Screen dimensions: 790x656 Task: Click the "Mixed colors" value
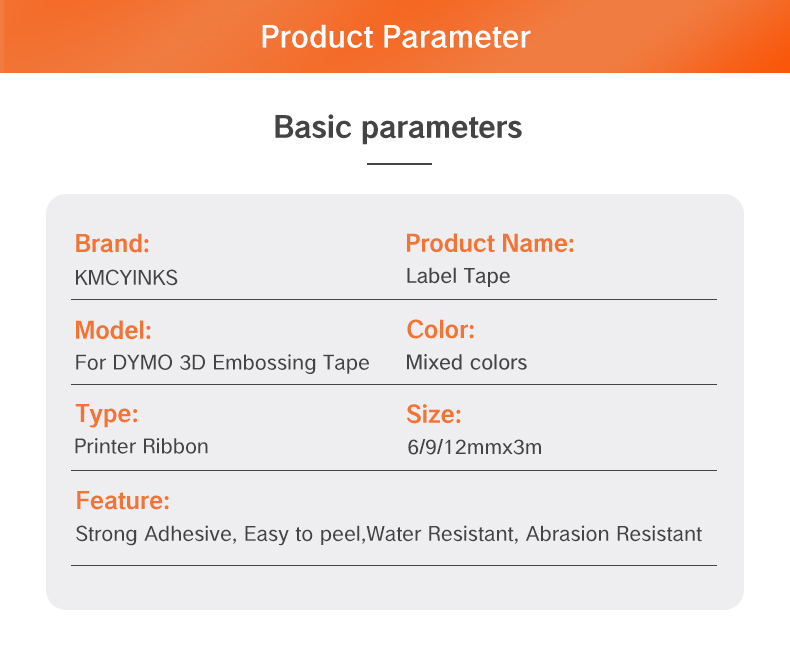466,362
